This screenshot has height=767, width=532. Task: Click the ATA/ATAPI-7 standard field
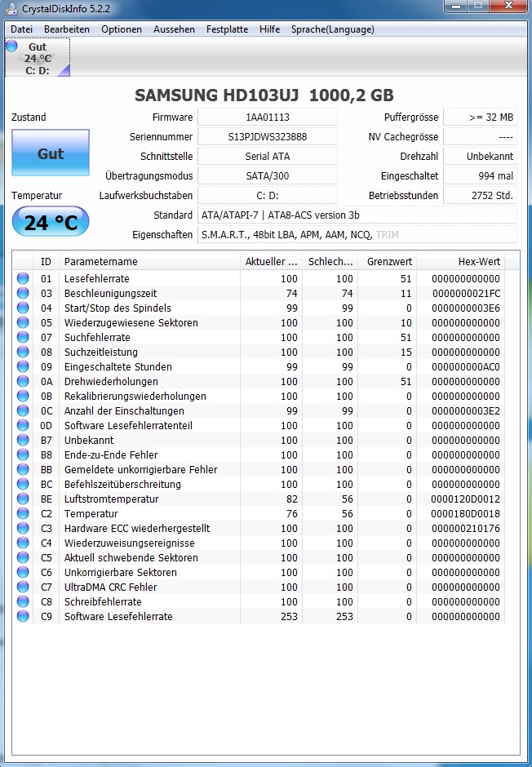(x=357, y=215)
